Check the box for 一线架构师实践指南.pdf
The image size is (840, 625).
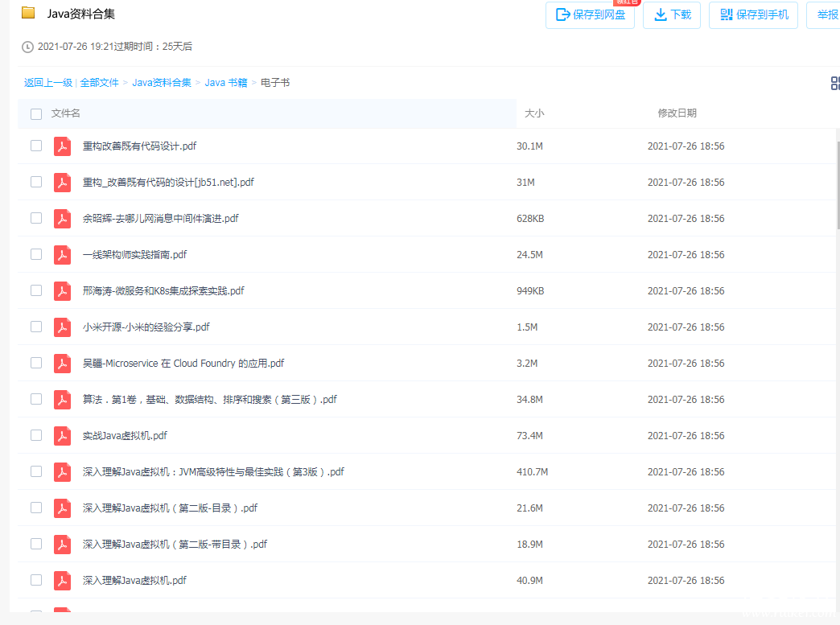tap(36, 254)
